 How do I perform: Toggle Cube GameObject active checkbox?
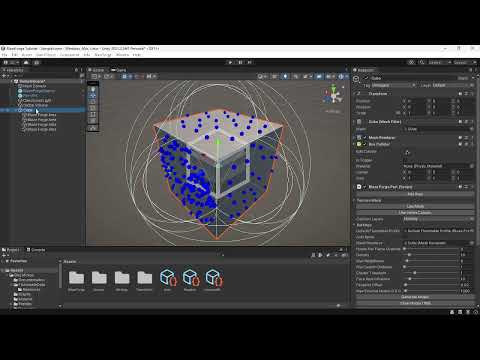click(366, 78)
